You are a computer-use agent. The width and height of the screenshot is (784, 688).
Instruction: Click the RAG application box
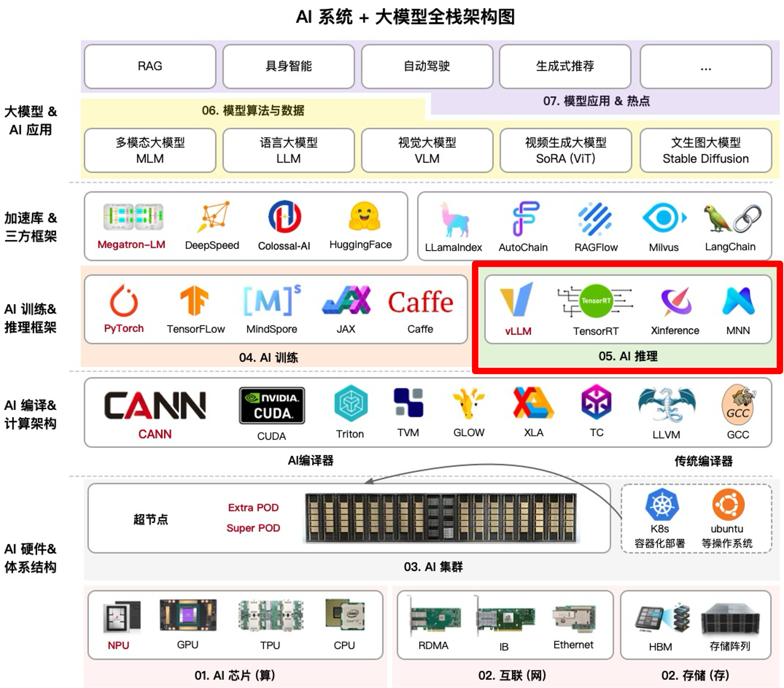pos(150,66)
